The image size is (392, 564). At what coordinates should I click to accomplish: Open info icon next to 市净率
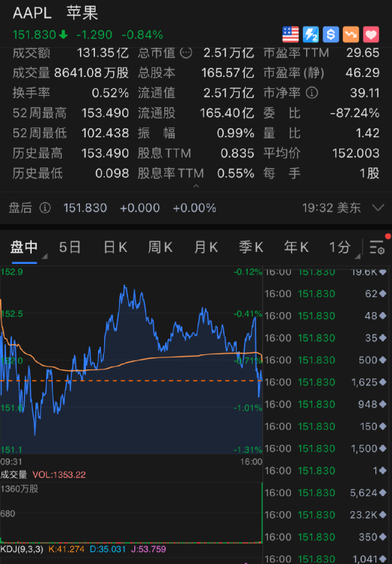tap(312, 93)
